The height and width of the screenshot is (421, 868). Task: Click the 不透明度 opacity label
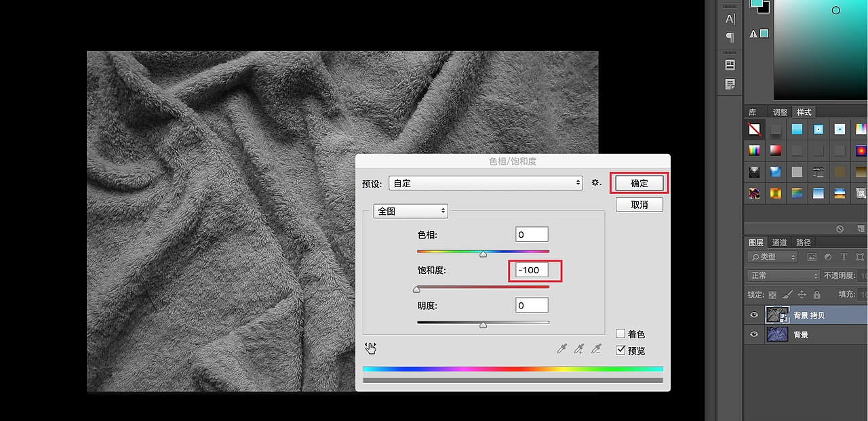click(840, 276)
